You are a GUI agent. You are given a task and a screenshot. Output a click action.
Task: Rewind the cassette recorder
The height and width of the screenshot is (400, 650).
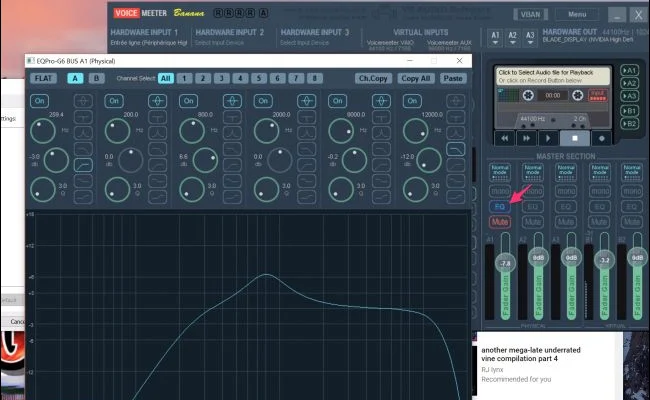(x=504, y=138)
